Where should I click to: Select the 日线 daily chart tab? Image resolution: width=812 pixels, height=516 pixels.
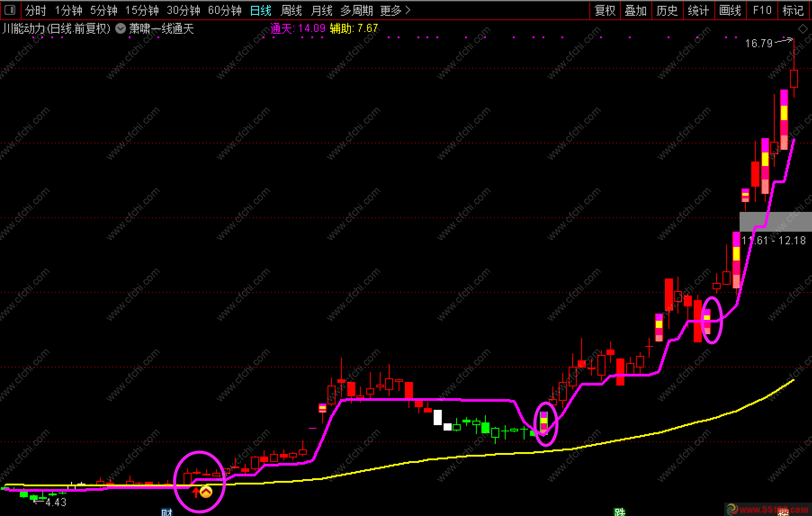(260, 10)
